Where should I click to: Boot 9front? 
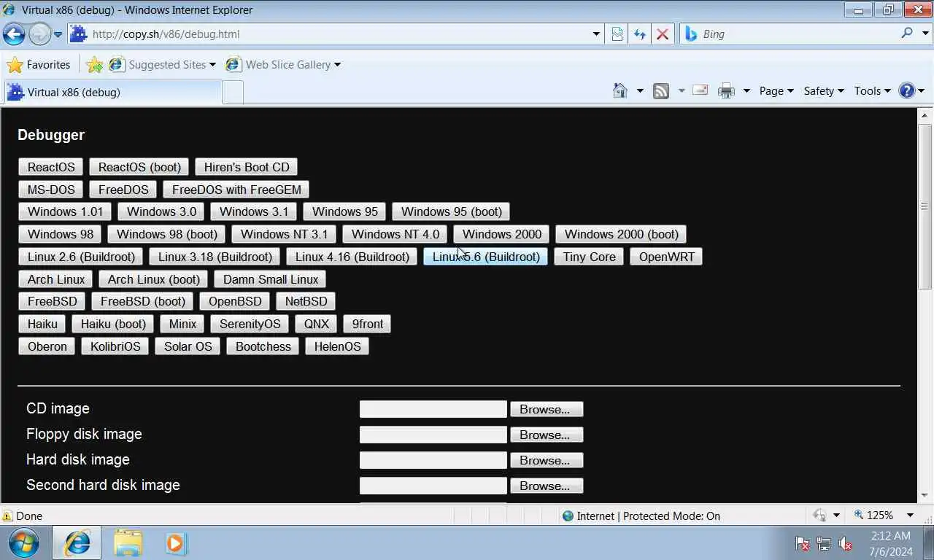click(x=368, y=324)
